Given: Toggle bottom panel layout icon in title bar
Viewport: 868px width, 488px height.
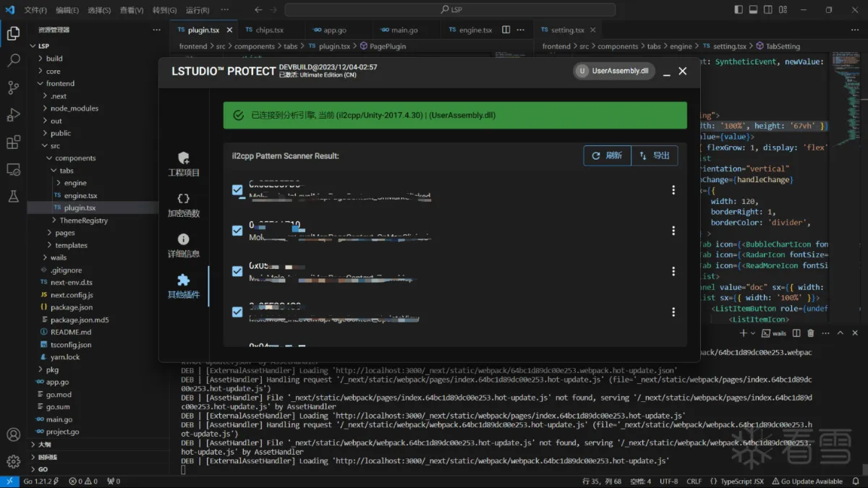Looking at the screenshot, I should pyautogui.click(x=753, y=10).
